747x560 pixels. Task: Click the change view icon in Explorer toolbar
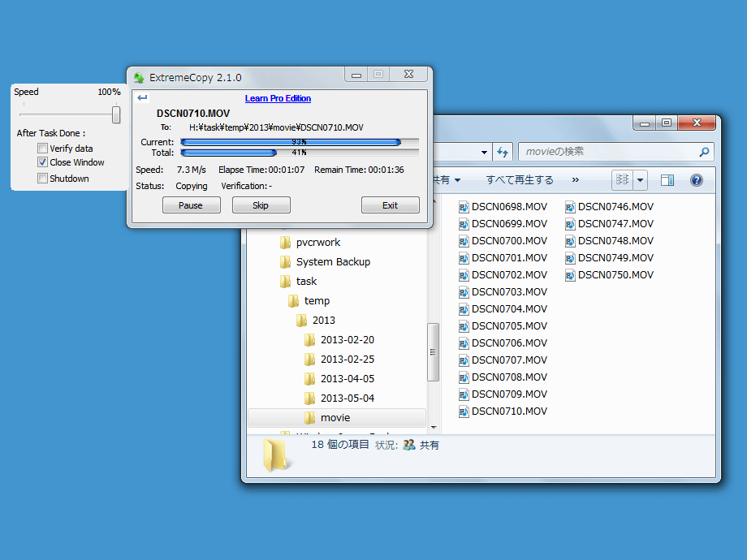tap(622, 180)
